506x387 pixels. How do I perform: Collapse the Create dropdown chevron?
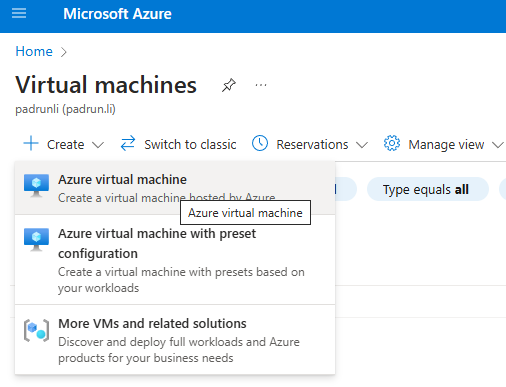click(98, 145)
